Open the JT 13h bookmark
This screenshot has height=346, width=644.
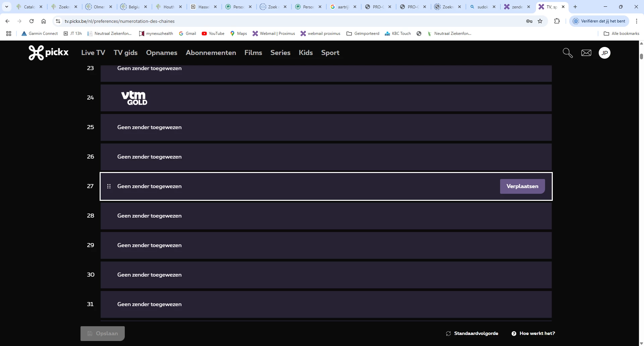73,34
